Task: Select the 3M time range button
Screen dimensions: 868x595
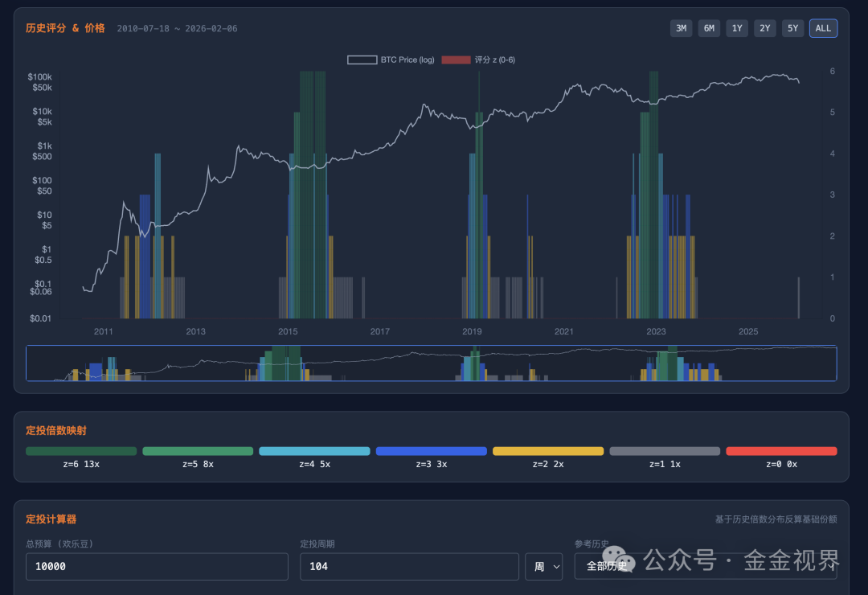Action: pos(681,28)
